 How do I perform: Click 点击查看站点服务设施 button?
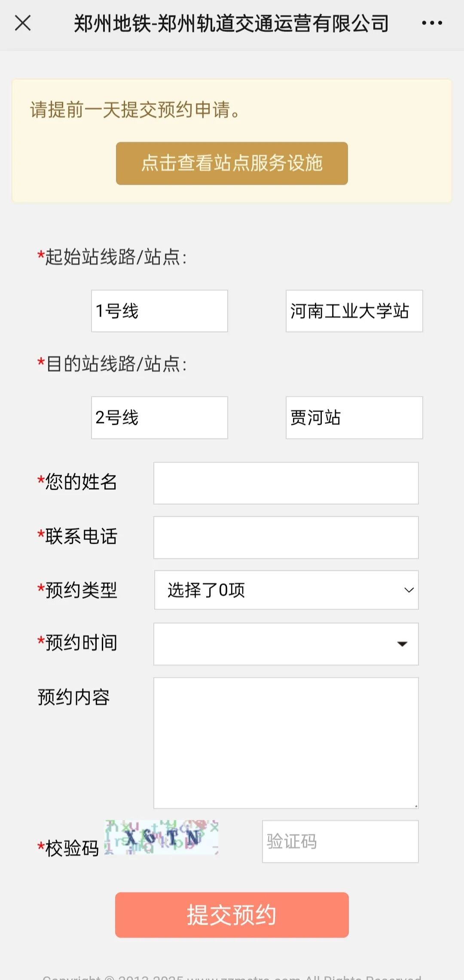point(232,163)
